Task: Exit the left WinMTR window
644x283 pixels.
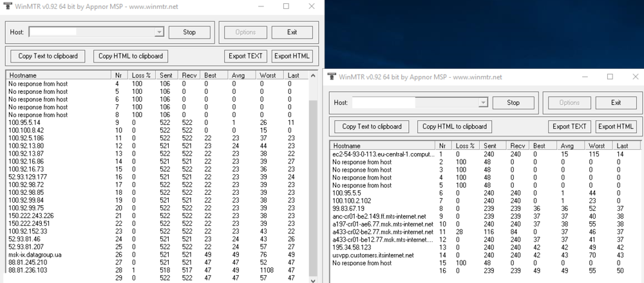Action: coord(292,32)
